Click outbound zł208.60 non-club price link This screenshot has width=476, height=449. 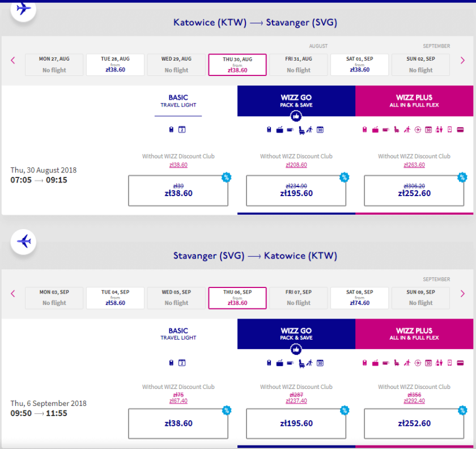click(296, 165)
